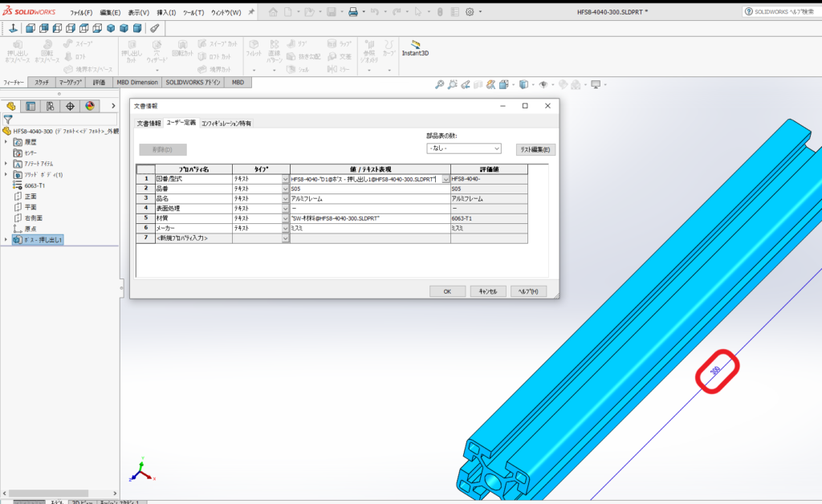Open the options gear icon

tap(470, 12)
